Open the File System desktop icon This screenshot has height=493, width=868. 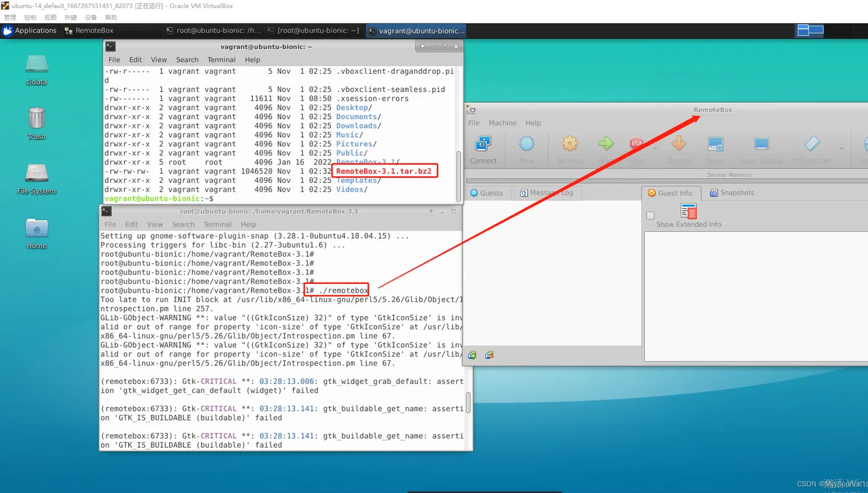(37, 173)
